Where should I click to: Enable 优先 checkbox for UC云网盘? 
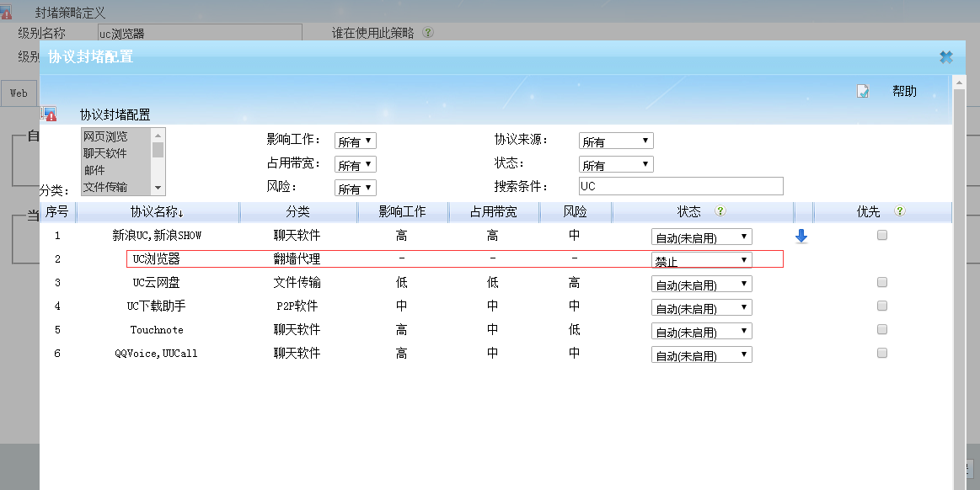click(x=882, y=283)
